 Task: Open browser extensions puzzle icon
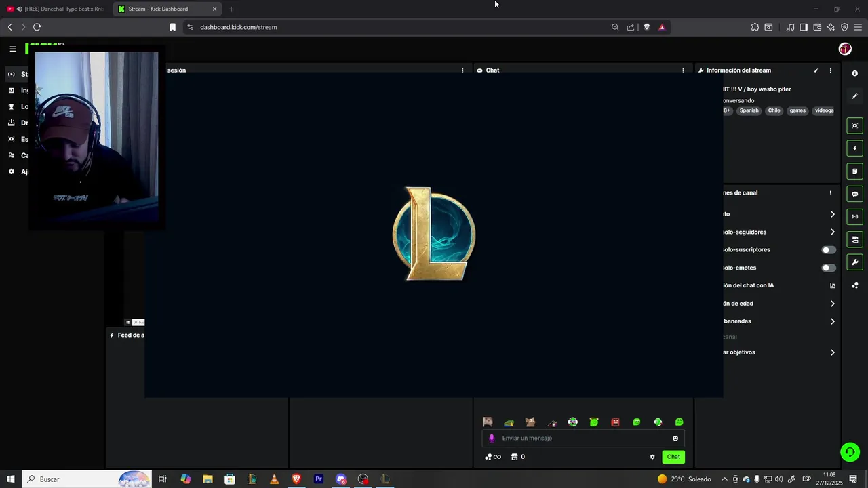tap(755, 27)
